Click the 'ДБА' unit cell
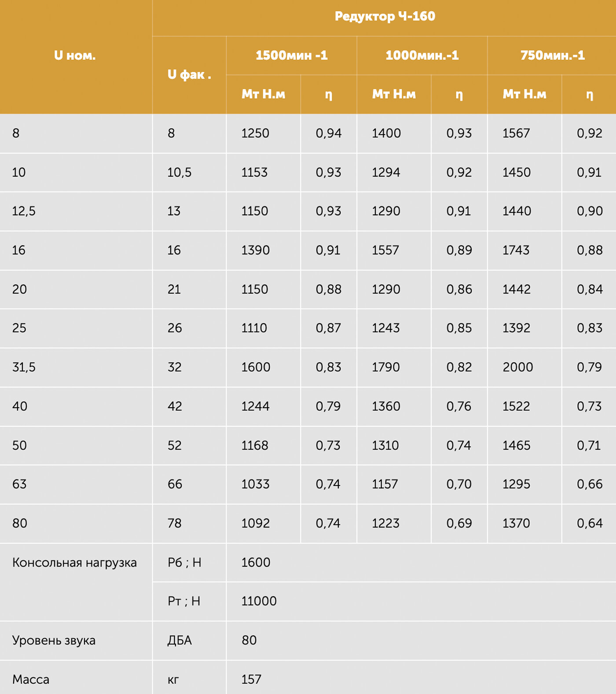 click(x=180, y=641)
